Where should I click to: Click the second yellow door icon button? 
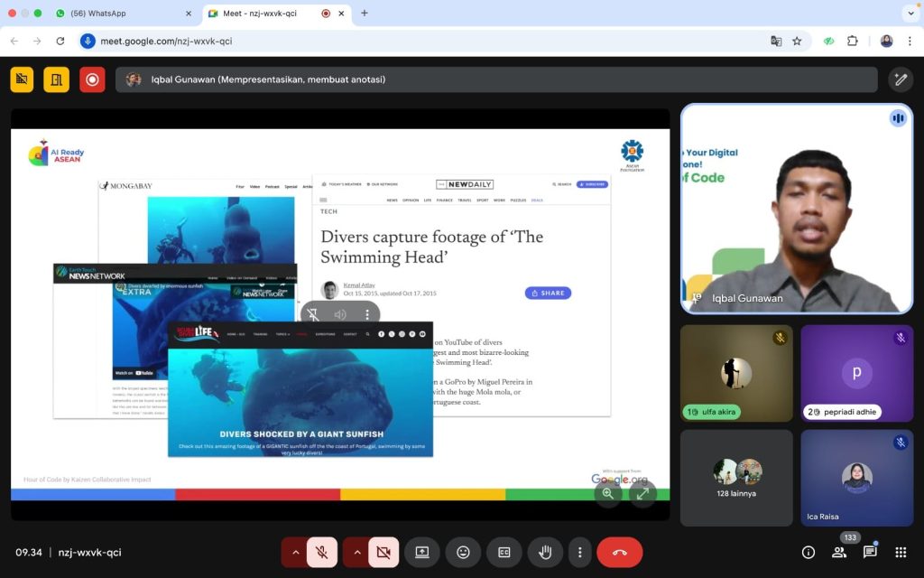tap(57, 79)
